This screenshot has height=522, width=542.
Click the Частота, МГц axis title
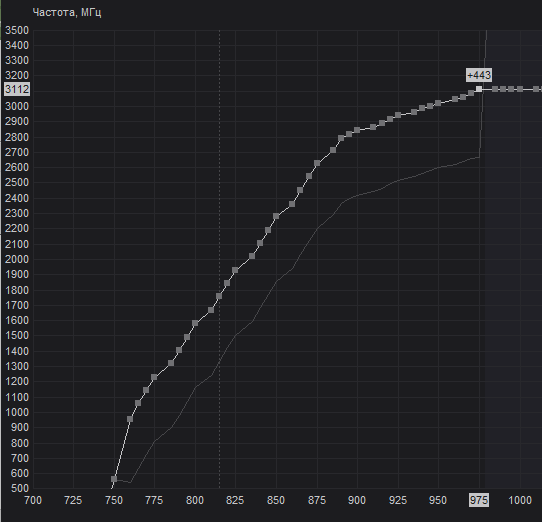[67, 12]
